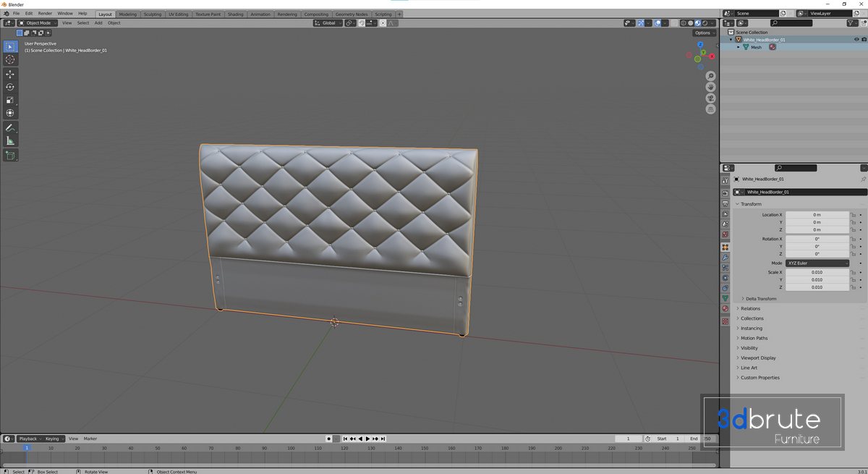Viewport: 868px width, 474px height.
Task: Toggle the lock beside Location X
Action: [x=854, y=215]
